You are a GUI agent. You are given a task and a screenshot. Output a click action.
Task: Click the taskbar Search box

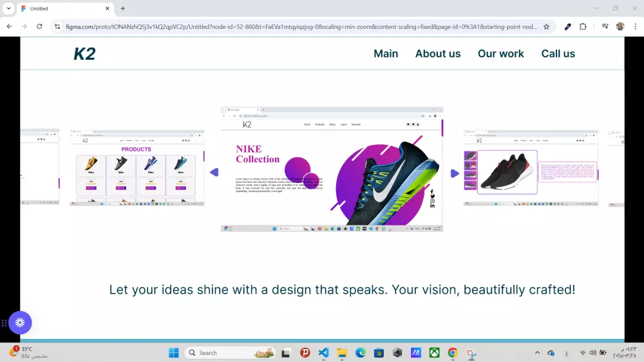coord(231,352)
